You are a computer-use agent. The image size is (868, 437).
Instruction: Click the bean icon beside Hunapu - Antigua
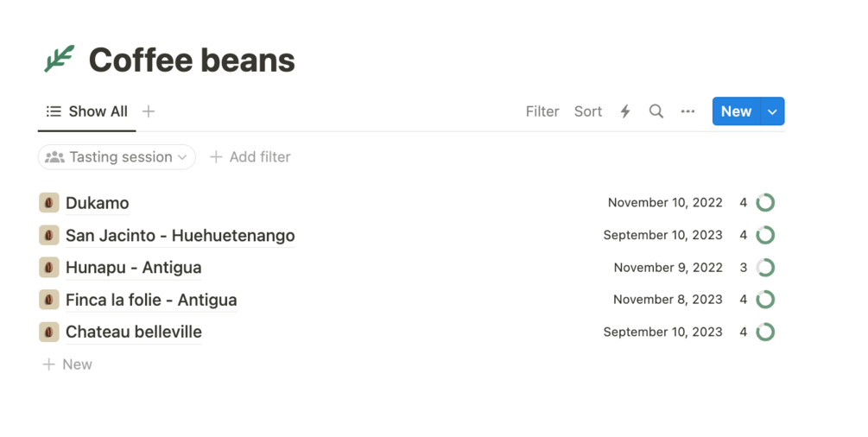pyautogui.click(x=49, y=268)
